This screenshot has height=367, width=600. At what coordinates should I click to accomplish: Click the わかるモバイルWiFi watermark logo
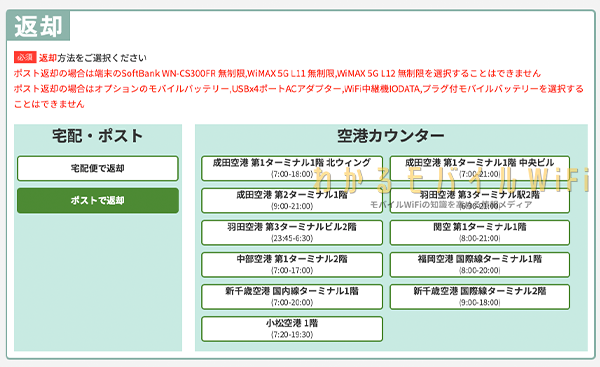click(x=452, y=180)
